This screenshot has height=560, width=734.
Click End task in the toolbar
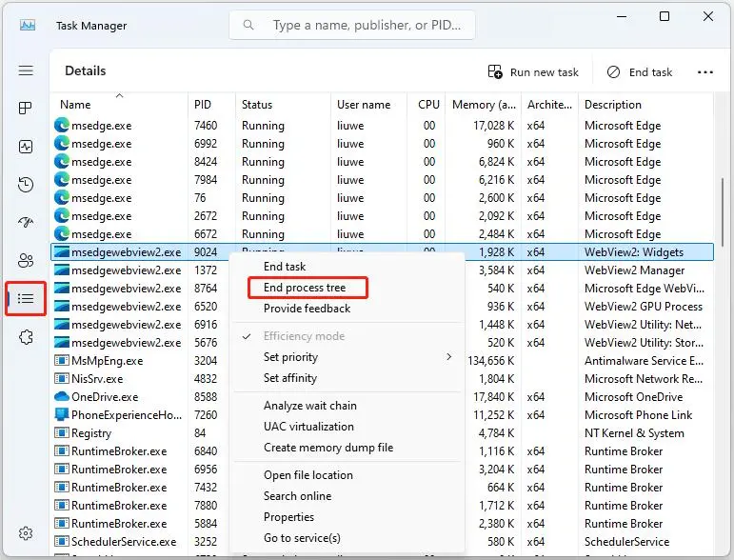[x=640, y=72]
